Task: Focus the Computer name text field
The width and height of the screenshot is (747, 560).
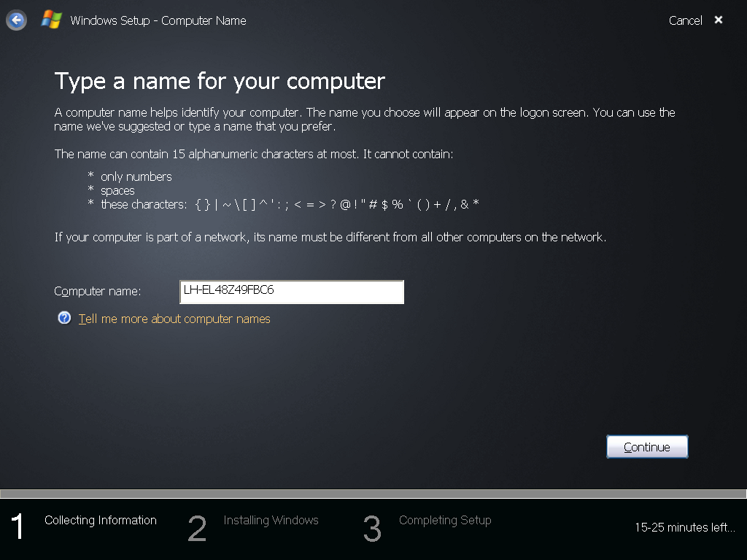Action: [x=292, y=292]
